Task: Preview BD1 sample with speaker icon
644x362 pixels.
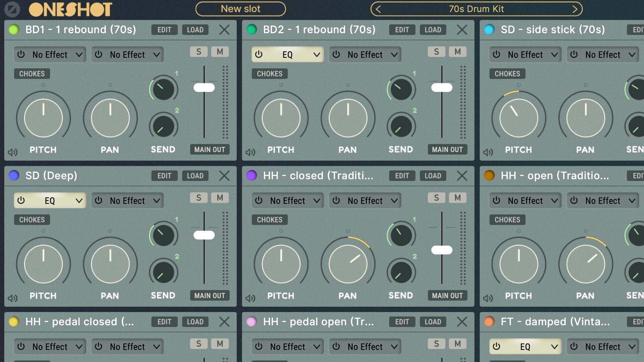Action: (x=12, y=153)
